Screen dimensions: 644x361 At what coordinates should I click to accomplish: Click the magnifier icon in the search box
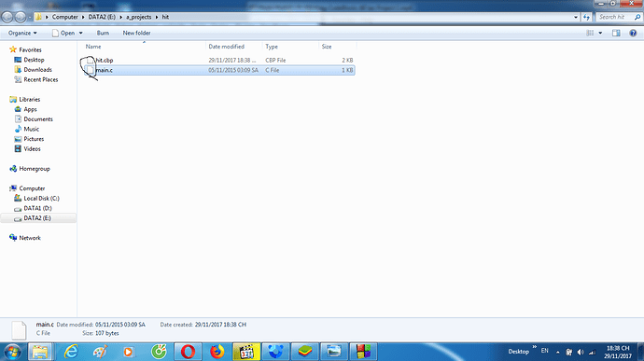(637, 17)
